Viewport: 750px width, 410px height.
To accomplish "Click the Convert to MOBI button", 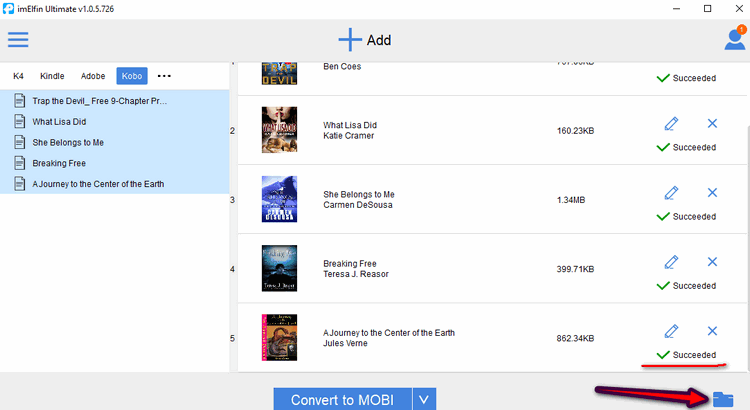I will click(342, 399).
